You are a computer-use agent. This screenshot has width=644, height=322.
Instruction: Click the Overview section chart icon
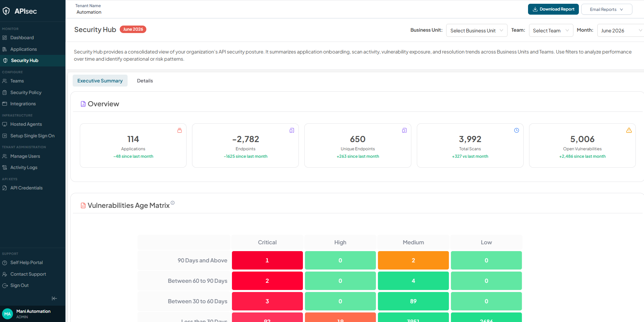tap(83, 104)
